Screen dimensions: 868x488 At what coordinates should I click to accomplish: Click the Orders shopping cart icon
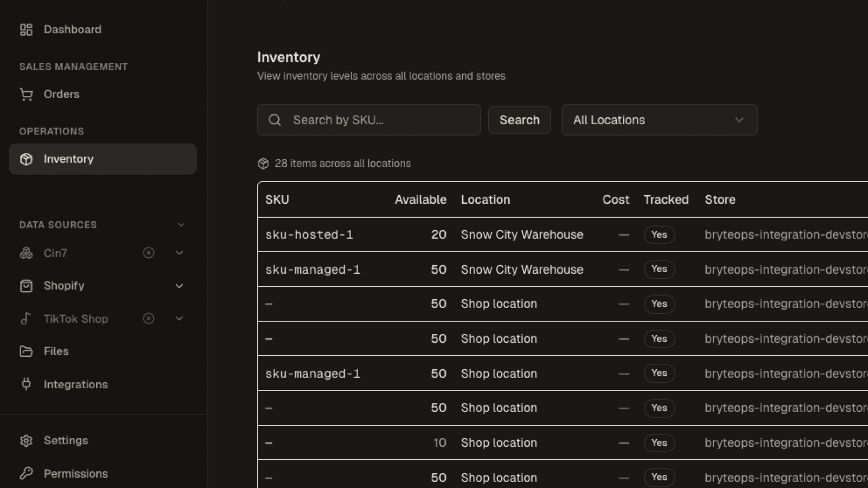(x=26, y=94)
